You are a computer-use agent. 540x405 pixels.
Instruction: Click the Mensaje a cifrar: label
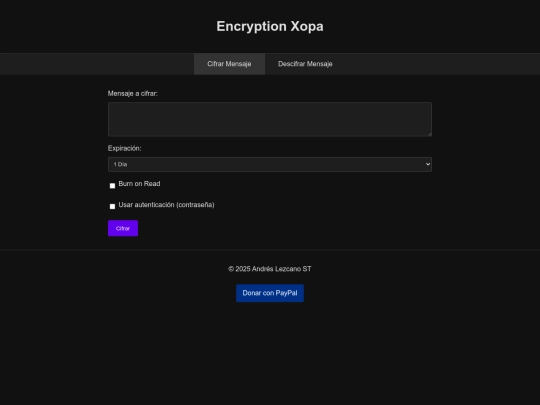[133, 94]
